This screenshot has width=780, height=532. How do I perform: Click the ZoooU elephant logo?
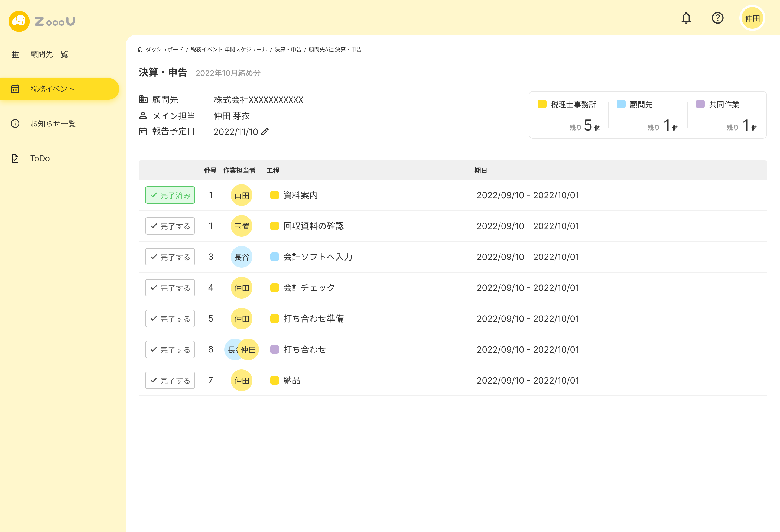[x=19, y=21]
